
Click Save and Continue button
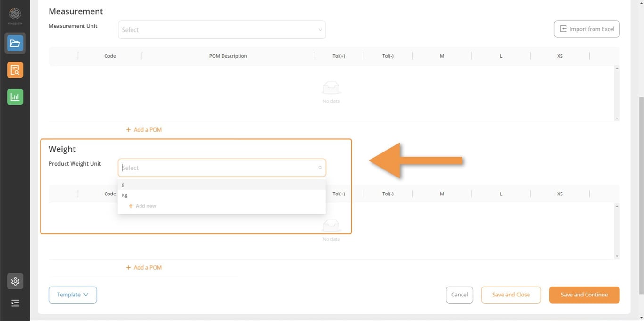(584, 295)
